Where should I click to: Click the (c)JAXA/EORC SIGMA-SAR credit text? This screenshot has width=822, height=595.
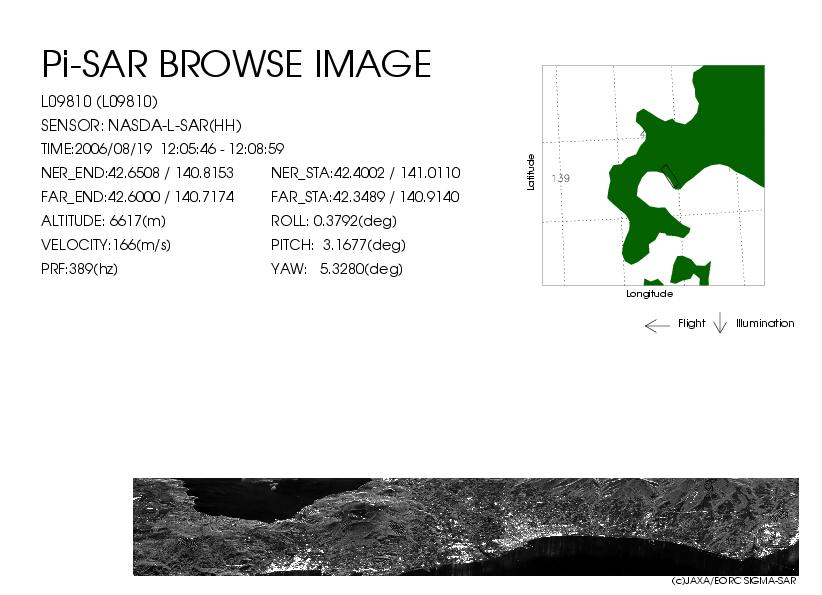pyautogui.click(x=734, y=581)
